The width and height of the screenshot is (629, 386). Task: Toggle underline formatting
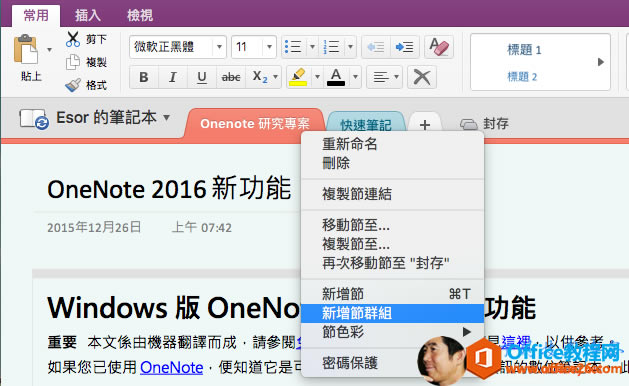tap(202, 77)
